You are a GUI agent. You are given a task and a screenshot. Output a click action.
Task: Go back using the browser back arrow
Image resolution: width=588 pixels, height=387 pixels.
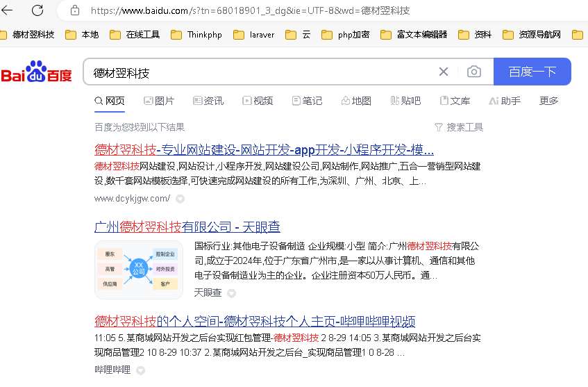(x=7, y=10)
